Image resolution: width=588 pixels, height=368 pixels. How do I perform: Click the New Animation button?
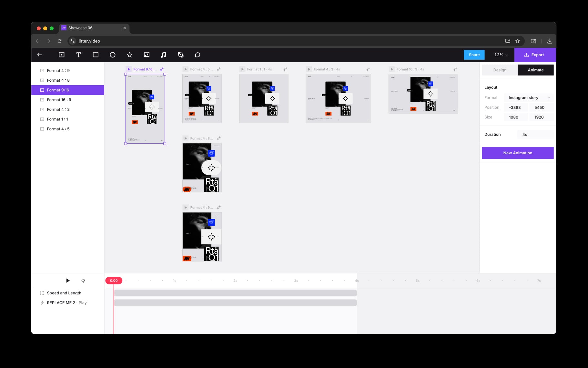pos(517,153)
